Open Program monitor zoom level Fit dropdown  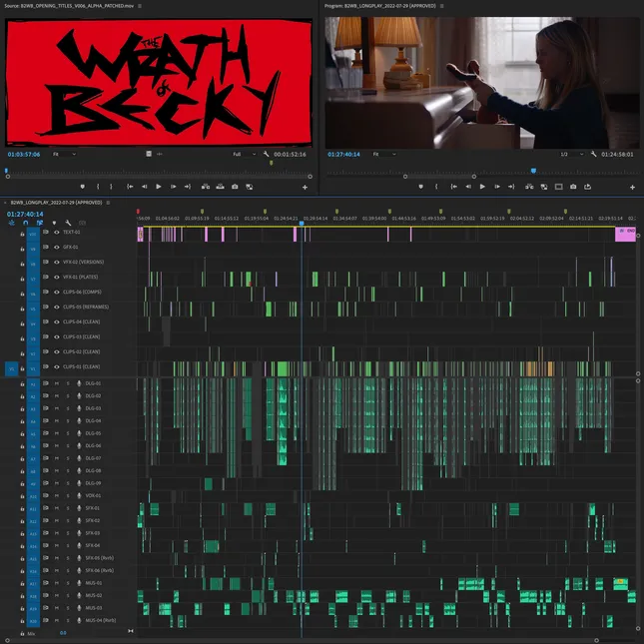[x=384, y=154]
